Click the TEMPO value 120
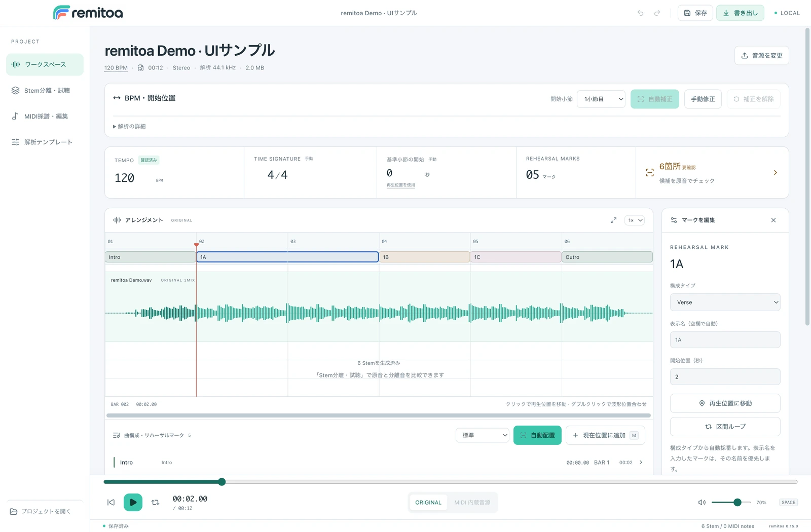Screen dimensions: 811x532 click(x=125, y=178)
